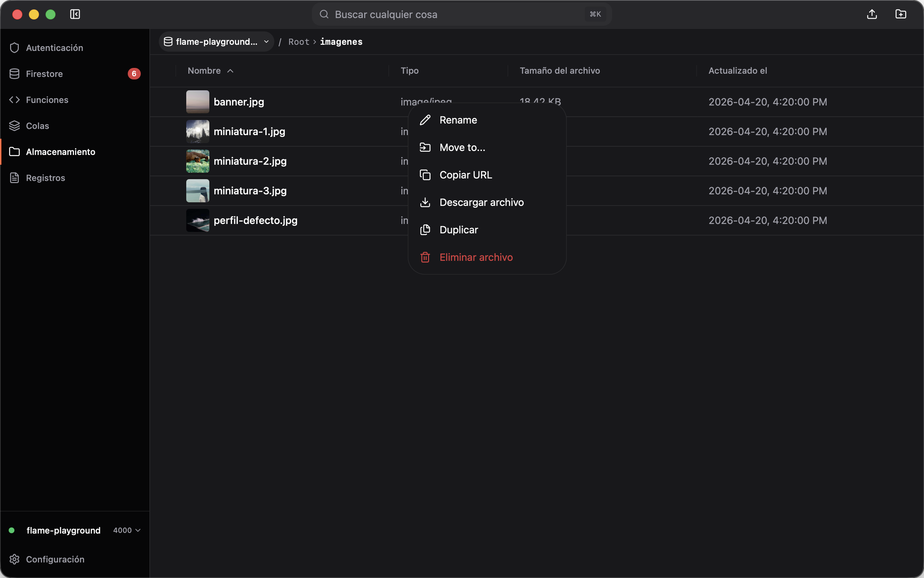924x578 pixels.
Task: Click the Rename pencil icon
Action: coord(425,120)
